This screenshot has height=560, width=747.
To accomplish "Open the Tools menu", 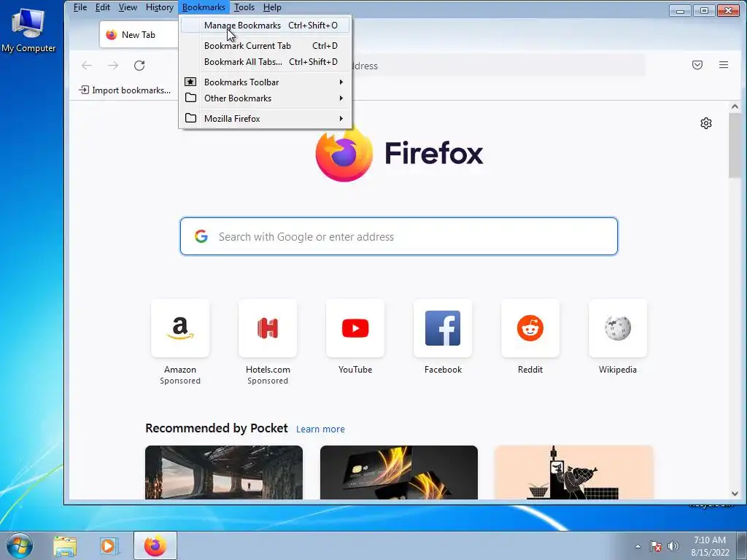I will [244, 7].
